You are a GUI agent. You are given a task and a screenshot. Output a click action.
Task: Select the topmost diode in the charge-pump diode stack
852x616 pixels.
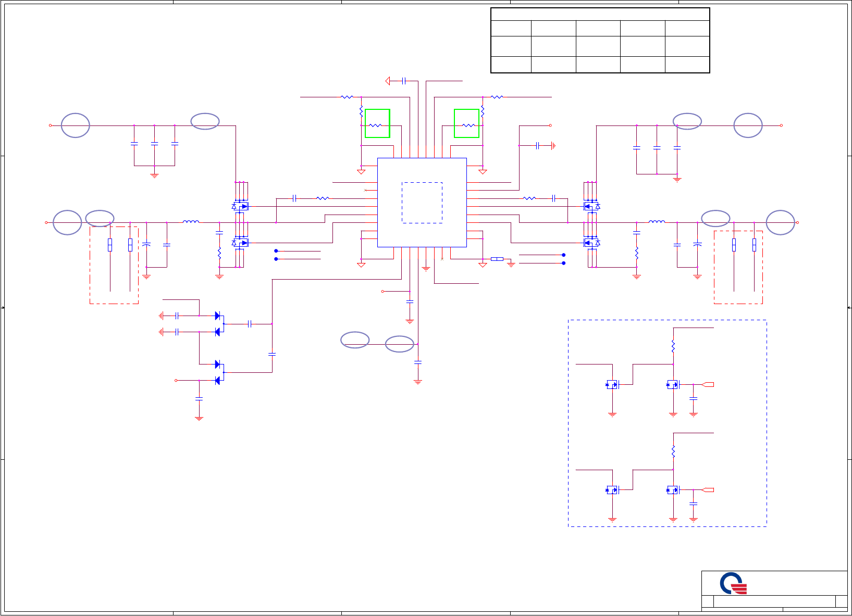click(218, 316)
